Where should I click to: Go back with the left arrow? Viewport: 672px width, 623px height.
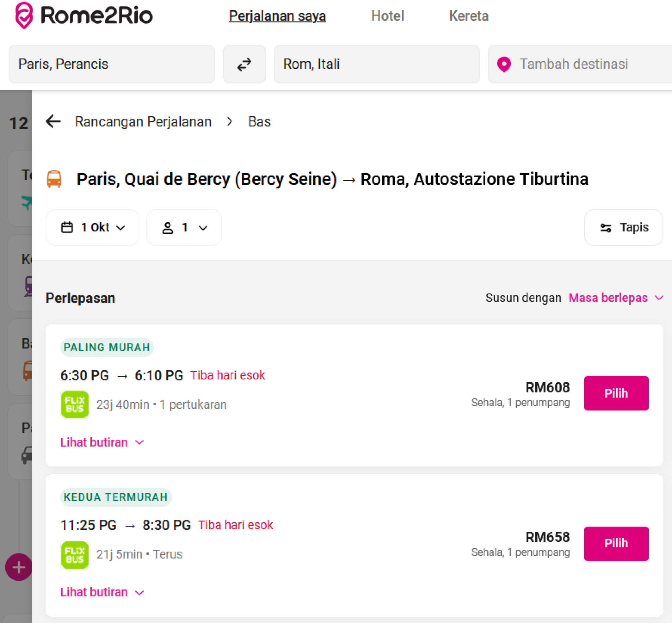tap(53, 122)
